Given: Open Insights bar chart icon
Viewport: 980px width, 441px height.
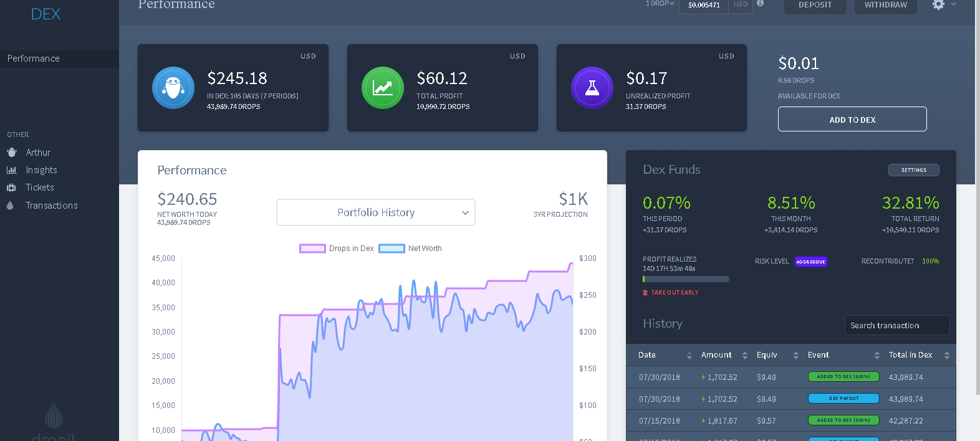Looking at the screenshot, I should pos(11,170).
